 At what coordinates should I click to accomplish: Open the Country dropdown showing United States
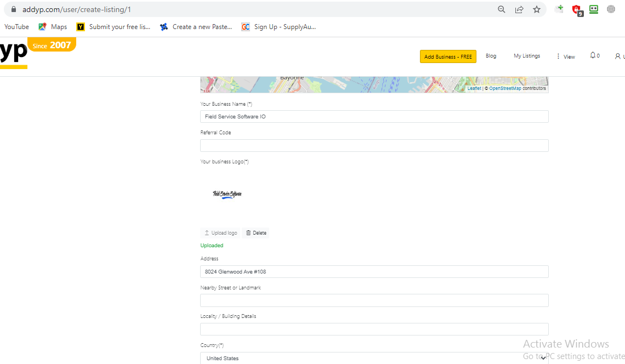click(x=374, y=358)
